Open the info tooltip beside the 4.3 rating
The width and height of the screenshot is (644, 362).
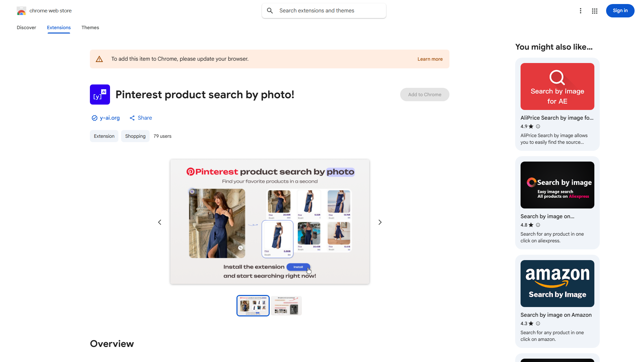coord(538,323)
